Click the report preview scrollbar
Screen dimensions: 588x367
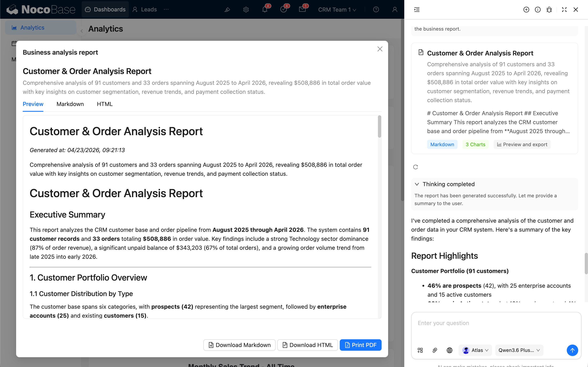click(379, 127)
